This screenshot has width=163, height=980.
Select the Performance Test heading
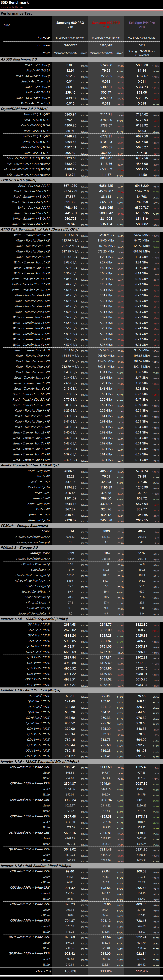[x=16, y=13]
